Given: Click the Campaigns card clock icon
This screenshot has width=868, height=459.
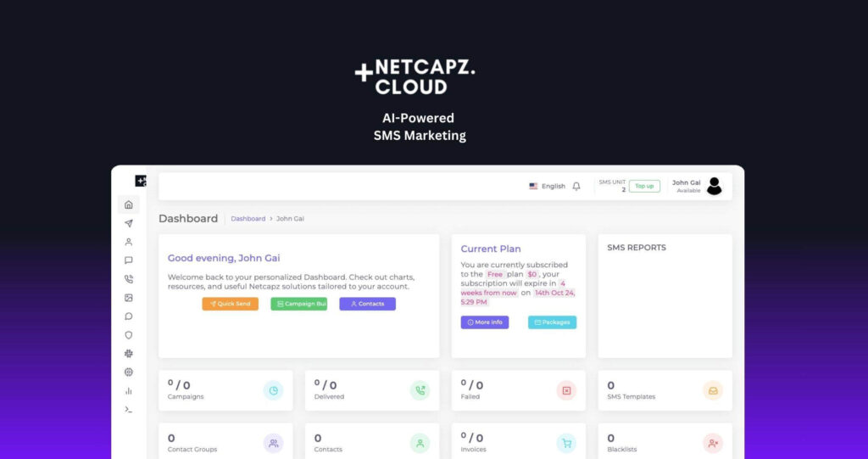Looking at the screenshot, I should point(274,391).
